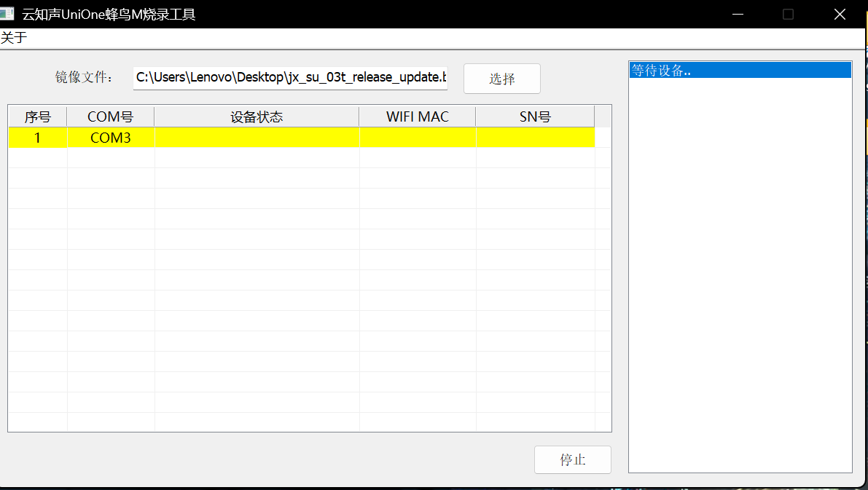868x490 pixels.
Task: Open the 关于 menu
Action: tap(14, 39)
